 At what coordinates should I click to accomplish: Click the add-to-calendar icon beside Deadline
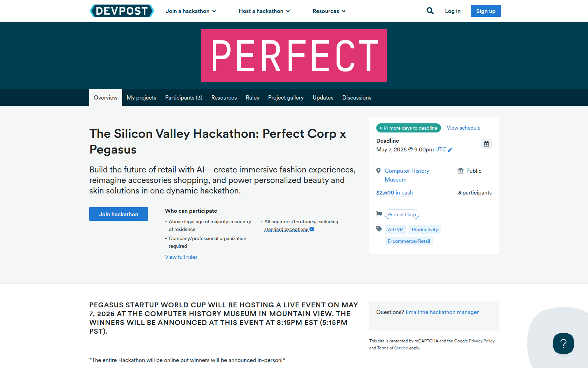[x=486, y=144]
